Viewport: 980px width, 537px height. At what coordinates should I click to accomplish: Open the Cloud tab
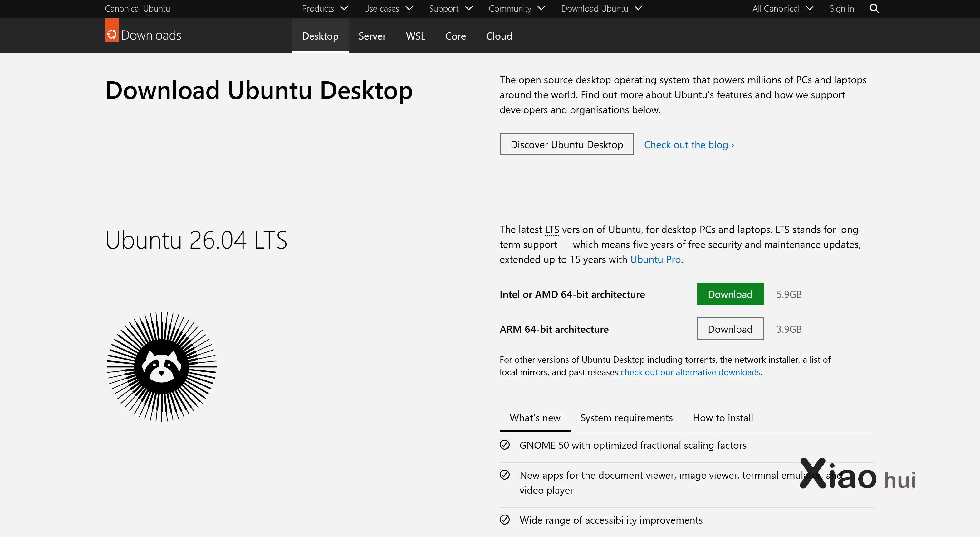pos(499,36)
